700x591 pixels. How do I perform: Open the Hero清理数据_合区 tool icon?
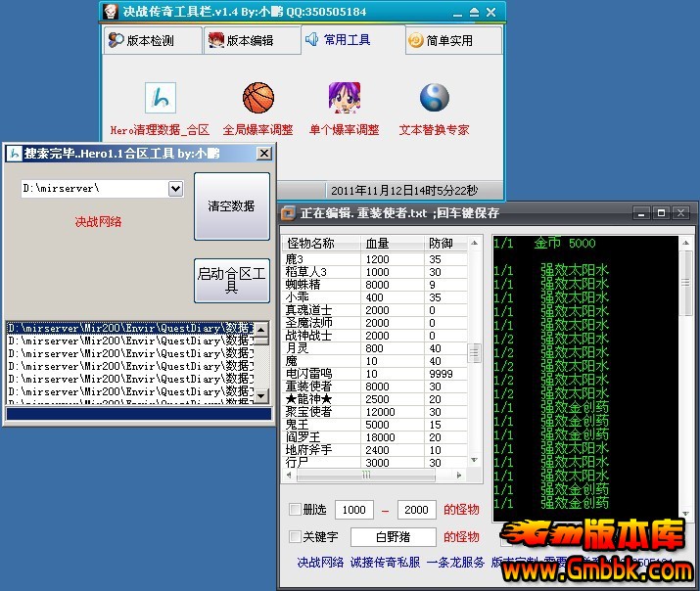click(x=160, y=99)
